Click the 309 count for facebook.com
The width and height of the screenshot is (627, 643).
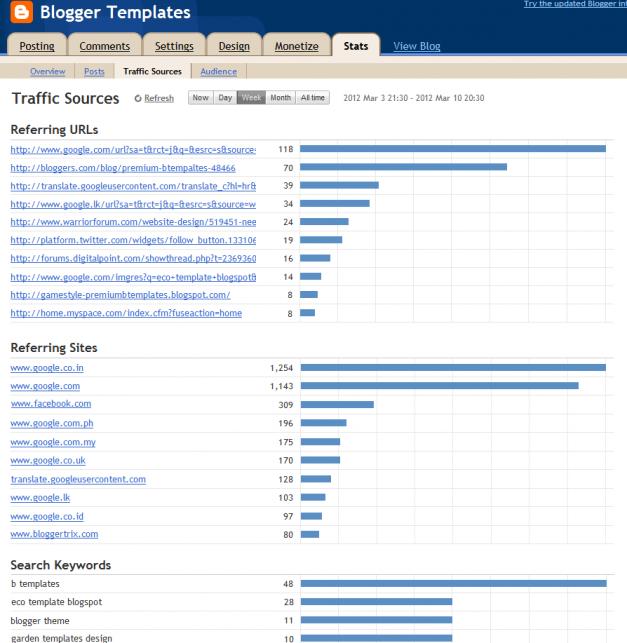[286, 405]
